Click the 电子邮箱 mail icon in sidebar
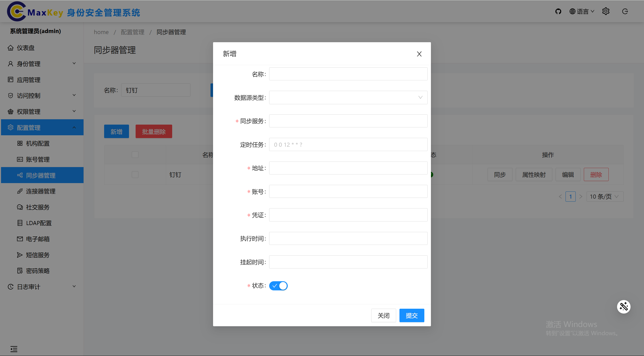644x356 pixels. pos(20,239)
